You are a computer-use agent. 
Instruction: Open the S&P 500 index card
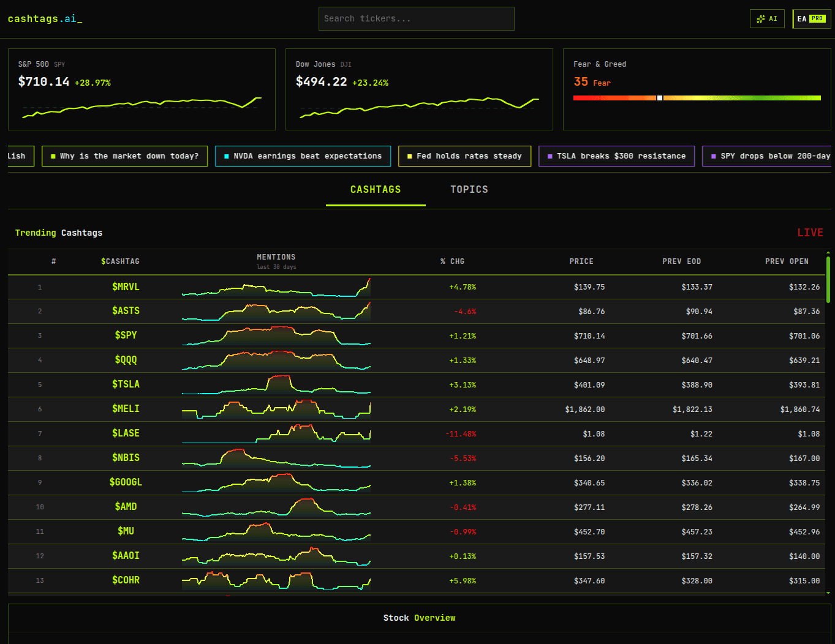click(x=142, y=89)
